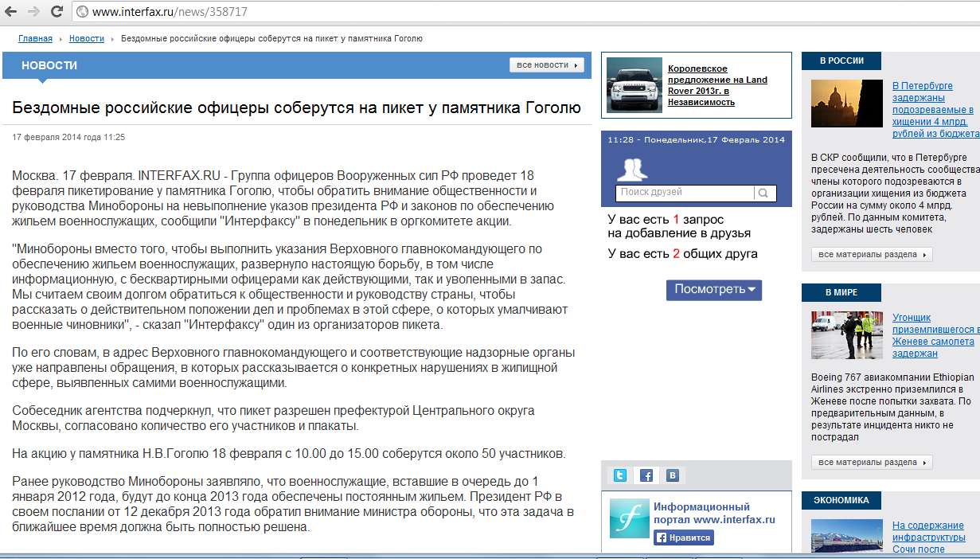Viewport: 980px width, 559px height.
Task: Open the 'Посмотреть' dropdown button
Action: [713, 289]
